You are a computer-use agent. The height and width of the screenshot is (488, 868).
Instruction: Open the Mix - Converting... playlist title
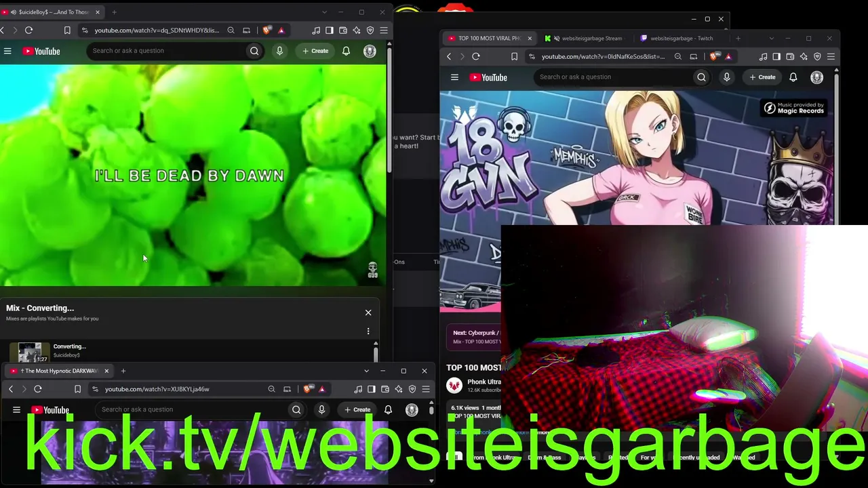coord(40,308)
